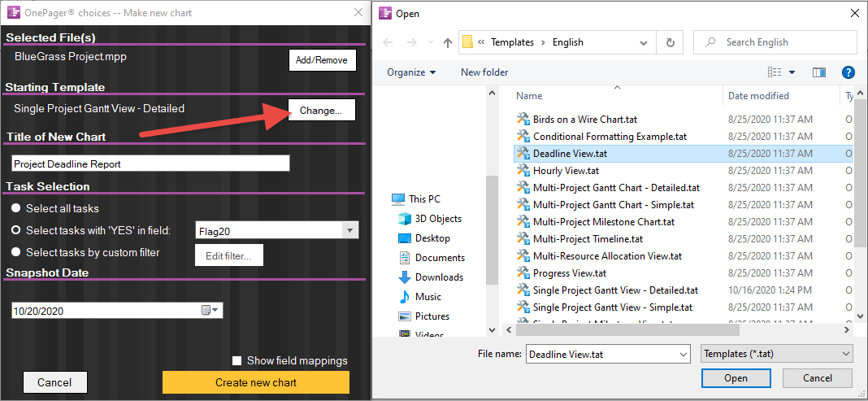The height and width of the screenshot is (401, 868).
Task: Choose 'Select tasks with YES in field' radio
Action: [16, 229]
